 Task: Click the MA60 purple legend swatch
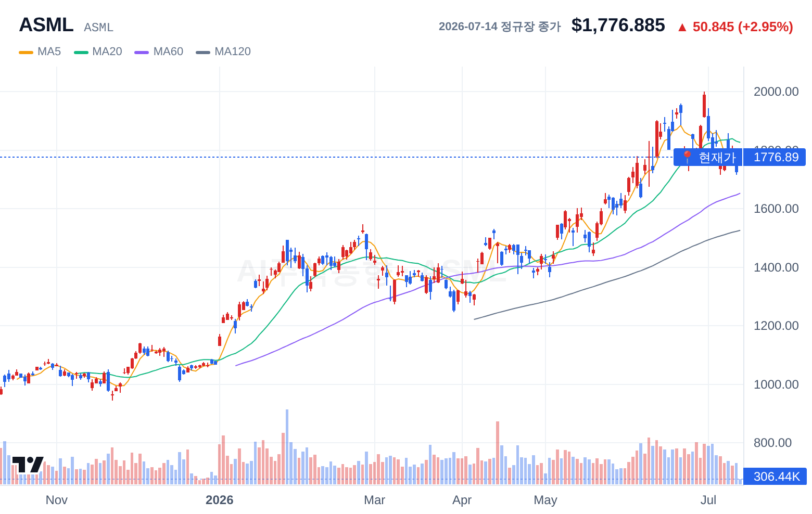click(142, 52)
